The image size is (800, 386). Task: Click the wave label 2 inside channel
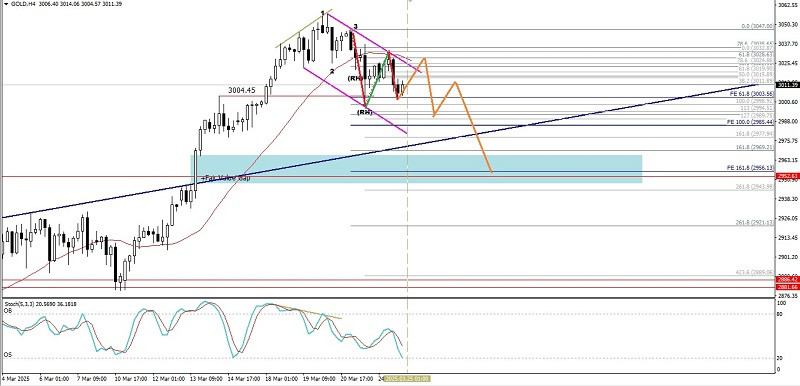(332, 71)
